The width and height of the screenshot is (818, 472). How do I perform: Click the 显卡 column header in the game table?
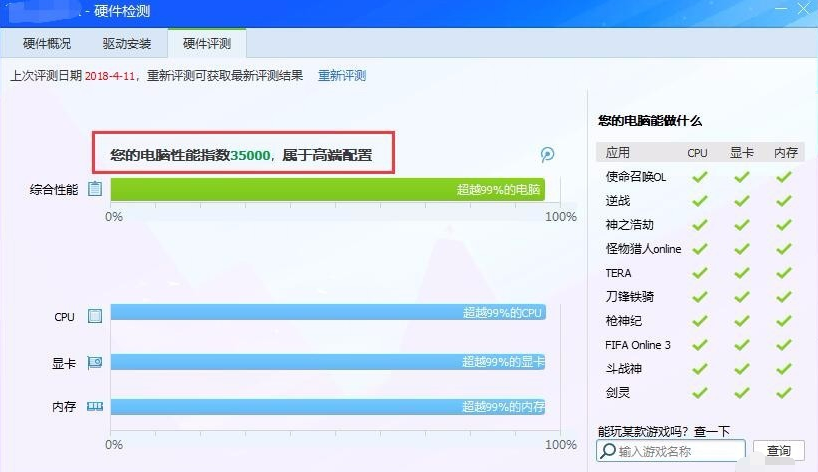pyautogui.click(x=741, y=153)
